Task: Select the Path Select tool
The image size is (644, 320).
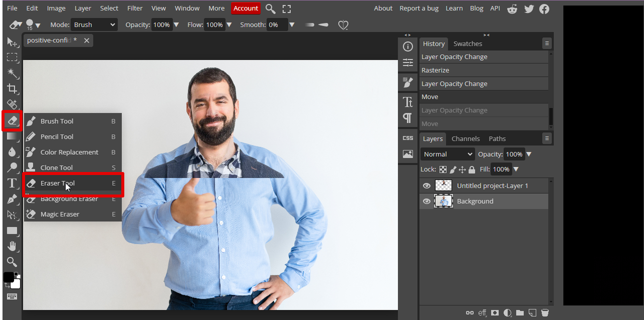Action: click(12, 215)
